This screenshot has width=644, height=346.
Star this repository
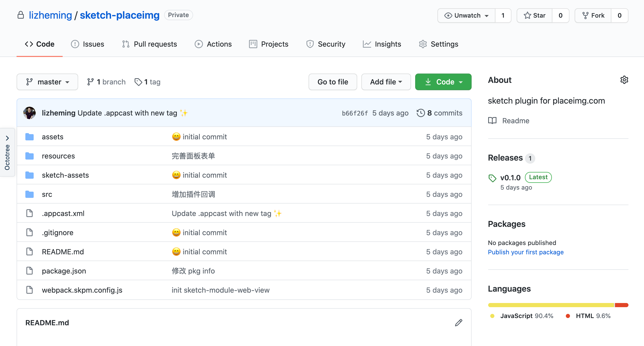(535, 16)
